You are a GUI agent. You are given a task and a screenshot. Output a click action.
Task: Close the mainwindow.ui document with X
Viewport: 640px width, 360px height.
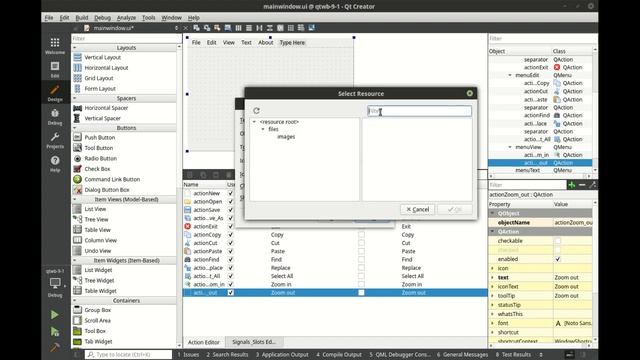(x=186, y=28)
